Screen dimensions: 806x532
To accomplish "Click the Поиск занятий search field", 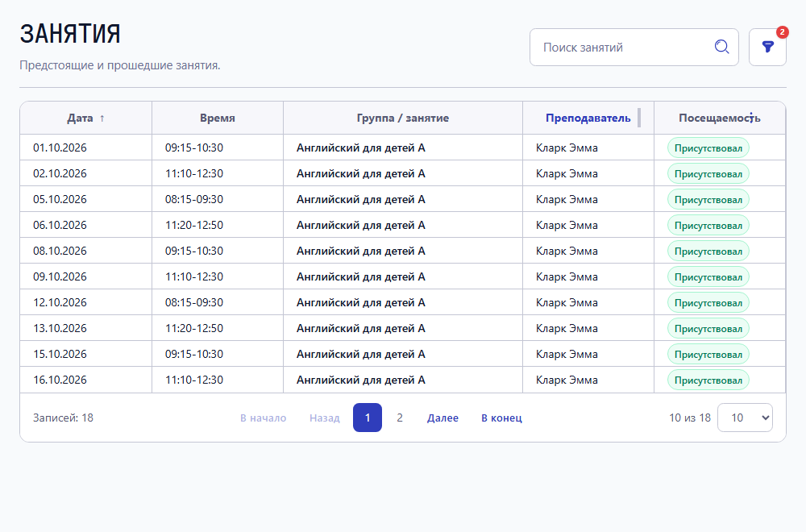I will [634, 48].
